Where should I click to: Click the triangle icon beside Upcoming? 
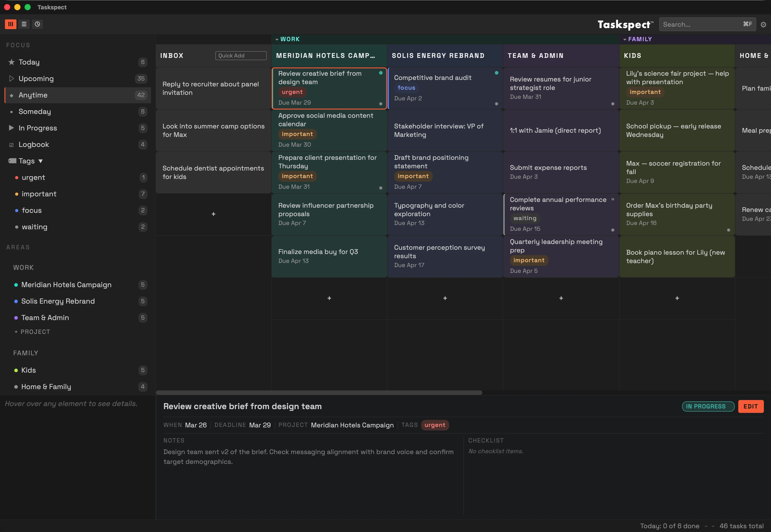coord(11,78)
